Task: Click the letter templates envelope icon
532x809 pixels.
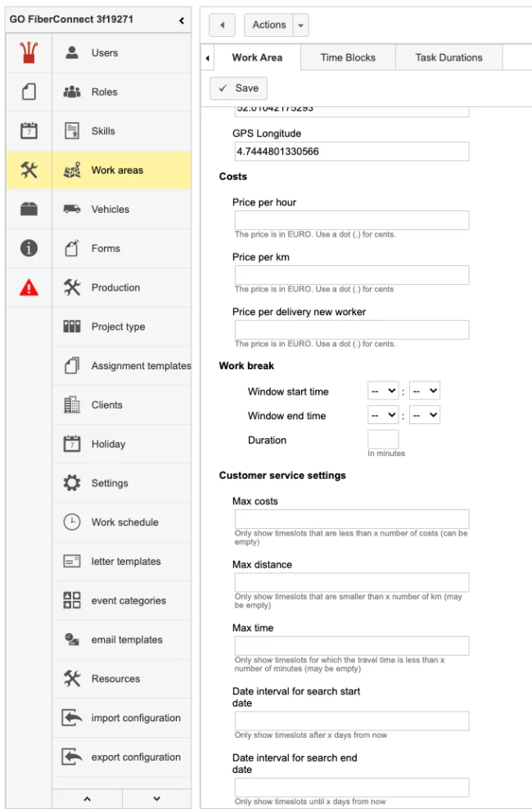Action: pyautogui.click(x=72, y=561)
